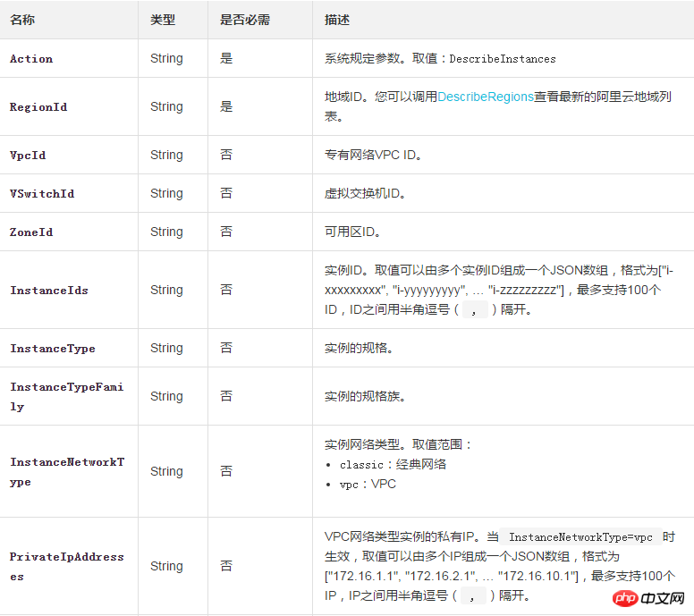Click comma code chip in InstanceIds description
Image resolution: width=694 pixels, height=616 pixels.
pos(475,309)
